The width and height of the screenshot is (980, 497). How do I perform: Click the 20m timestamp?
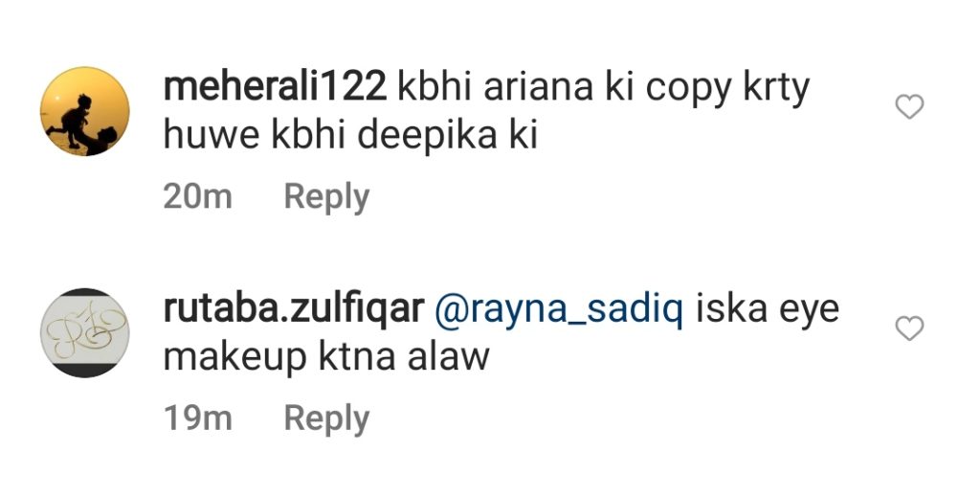pos(197,197)
